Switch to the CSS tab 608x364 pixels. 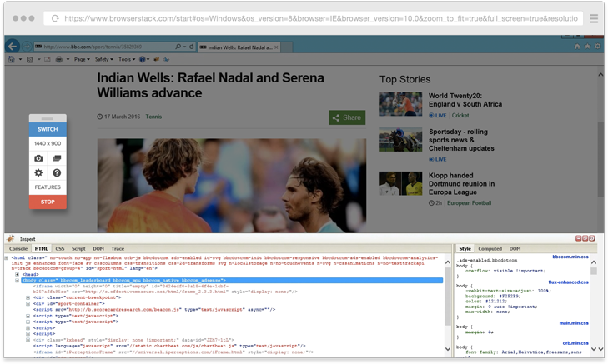point(60,248)
